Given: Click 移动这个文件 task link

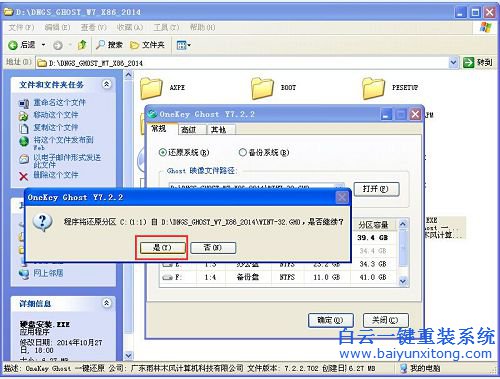Looking at the screenshot, I should pyautogui.click(x=56, y=115).
